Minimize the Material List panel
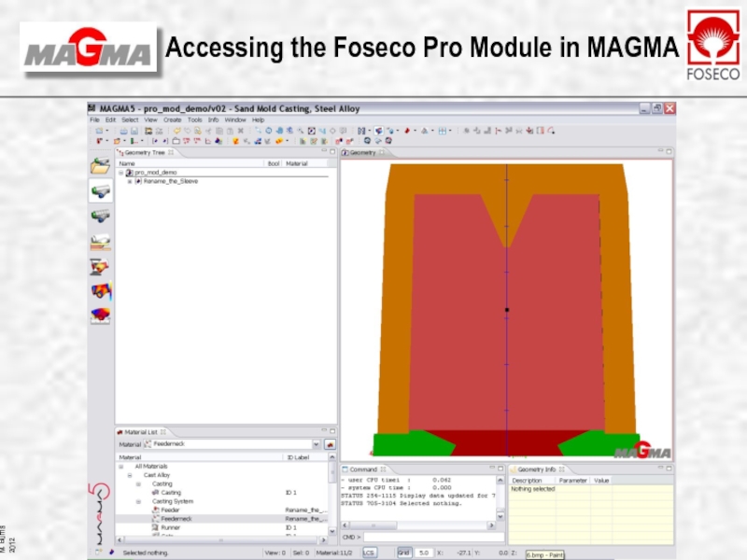Image resolution: width=747 pixels, height=560 pixels. coord(324,430)
